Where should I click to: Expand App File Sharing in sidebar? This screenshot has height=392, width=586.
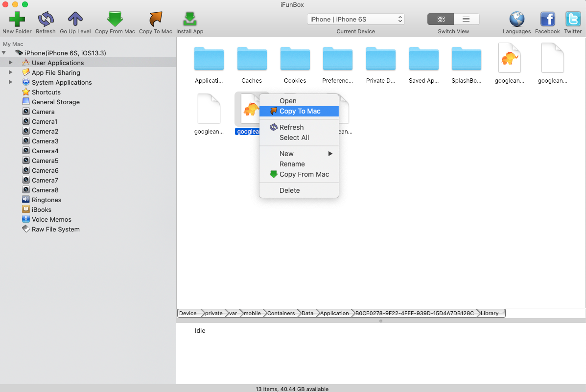coord(10,72)
